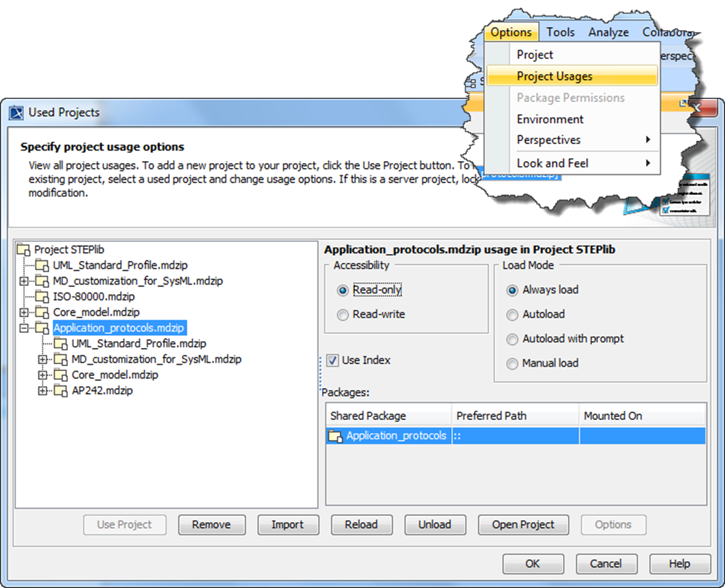Select the Read-write accessibility option
Screen dimensions: 725x588
[x=342, y=315]
